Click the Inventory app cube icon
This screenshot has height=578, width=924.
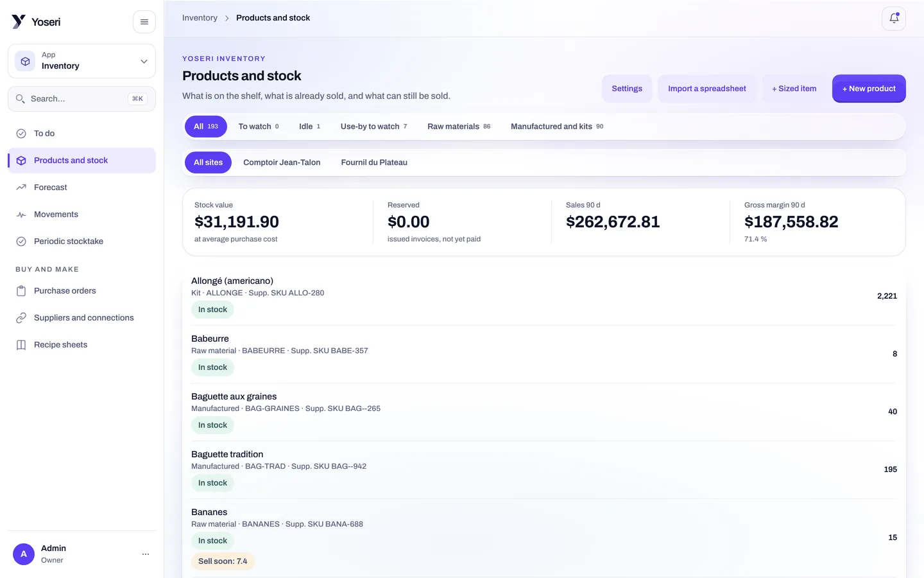[25, 61]
